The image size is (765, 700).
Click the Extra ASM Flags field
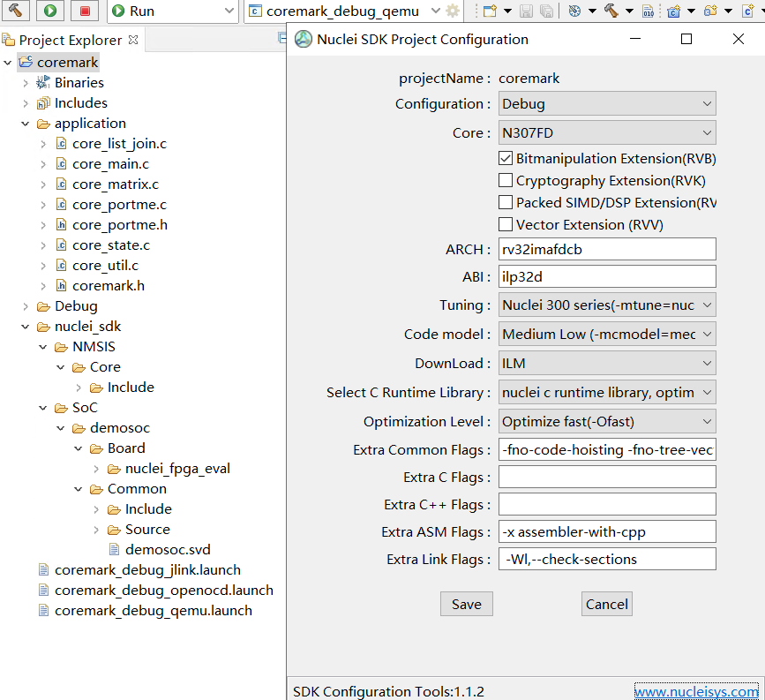(x=607, y=531)
